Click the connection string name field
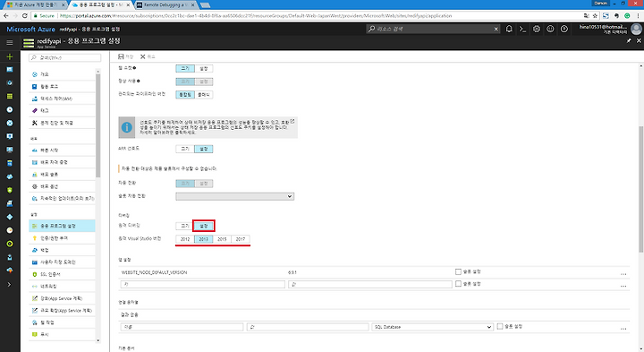644x352 pixels. 182,327
